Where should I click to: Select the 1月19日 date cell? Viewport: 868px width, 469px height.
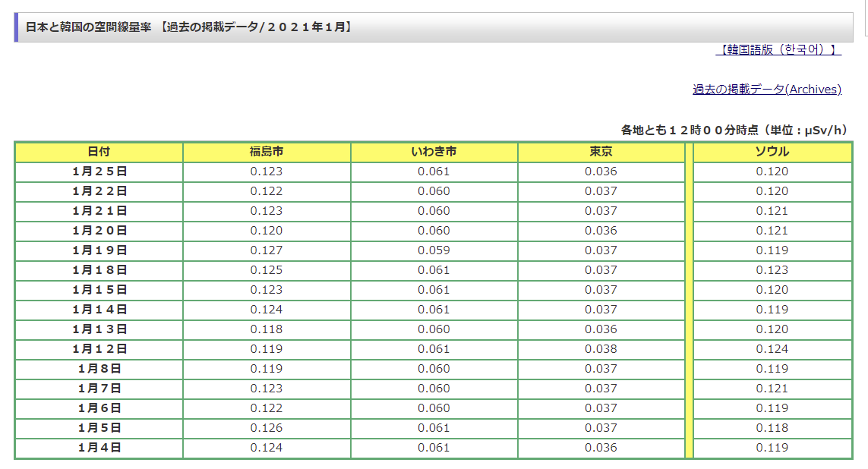pyautogui.click(x=99, y=250)
